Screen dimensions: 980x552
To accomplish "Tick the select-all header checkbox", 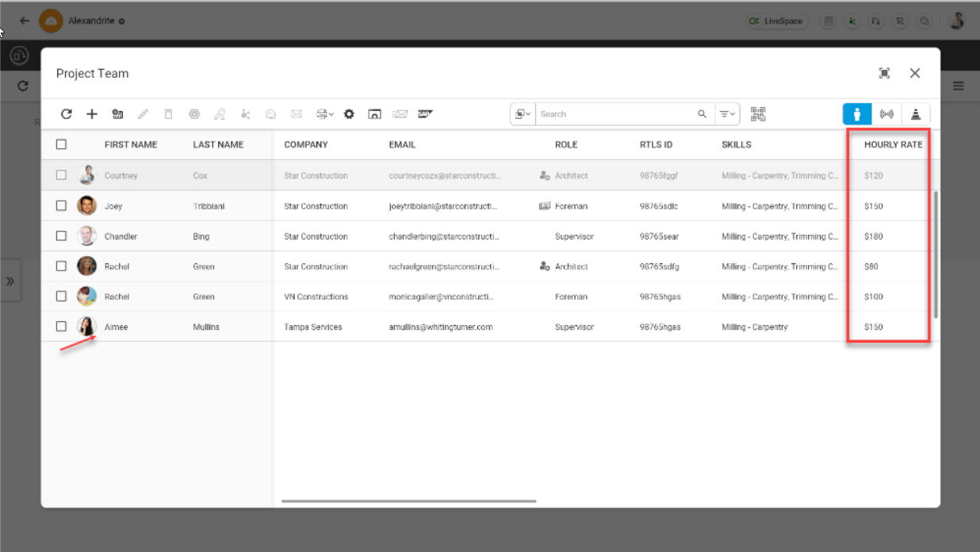I will coord(61,144).
